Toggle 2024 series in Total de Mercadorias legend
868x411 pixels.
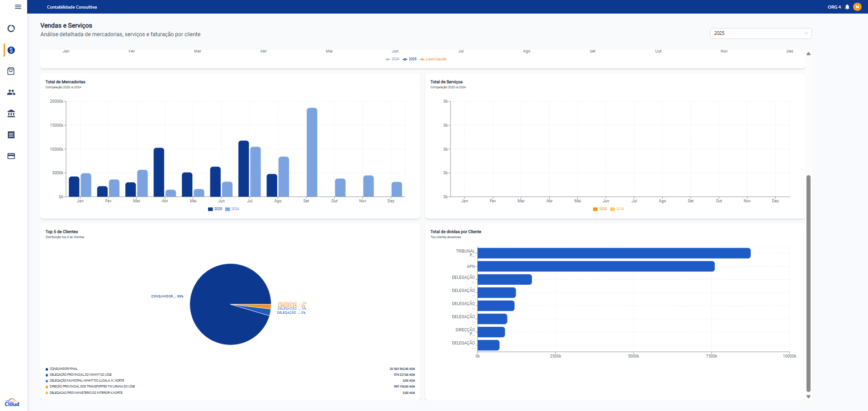(232, 209)
